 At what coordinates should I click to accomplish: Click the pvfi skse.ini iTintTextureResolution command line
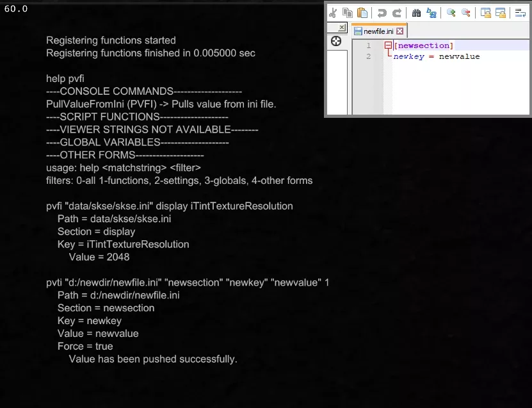[170, 206]
